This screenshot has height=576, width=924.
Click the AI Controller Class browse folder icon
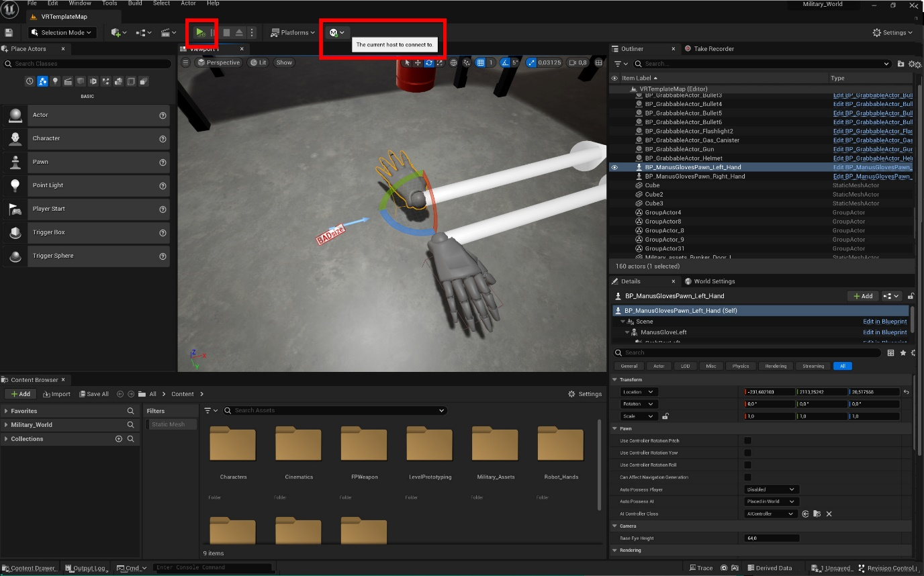(817, 514)
